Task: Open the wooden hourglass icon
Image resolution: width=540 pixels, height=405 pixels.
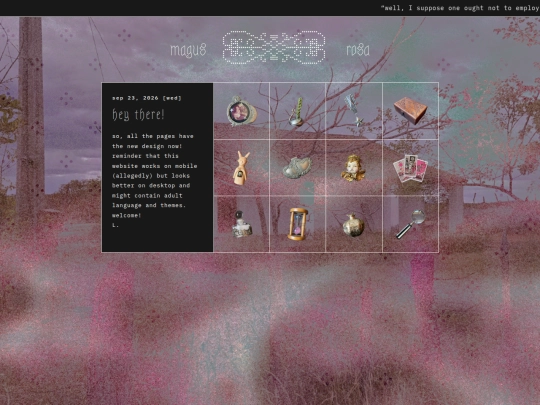Action: (298, 224)
